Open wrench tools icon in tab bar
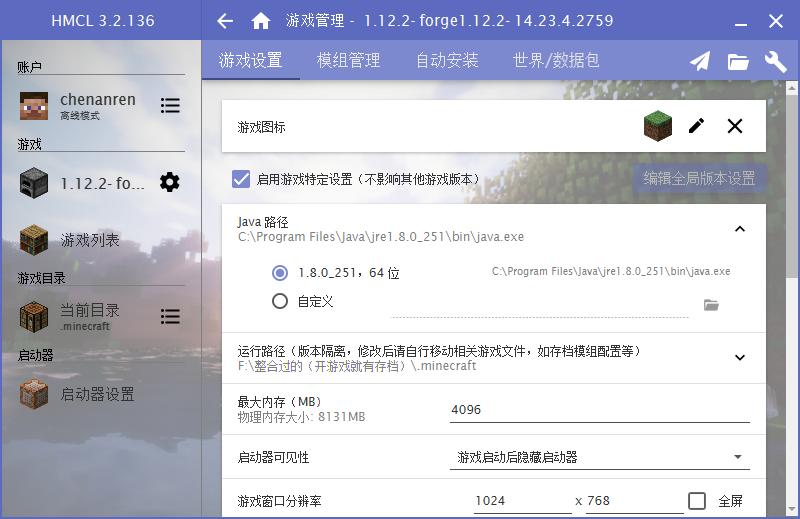This screenshot has height=519, width=800. (x=776, y=62)
